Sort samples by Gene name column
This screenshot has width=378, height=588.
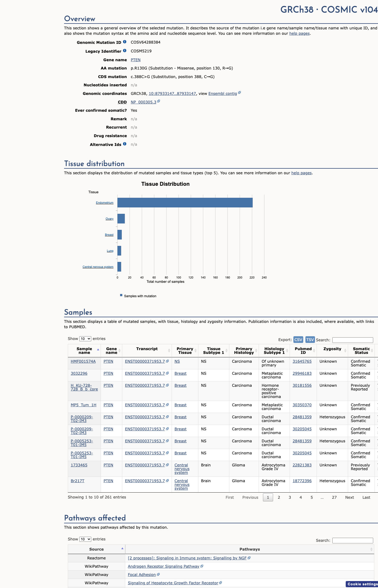(112, 351)
